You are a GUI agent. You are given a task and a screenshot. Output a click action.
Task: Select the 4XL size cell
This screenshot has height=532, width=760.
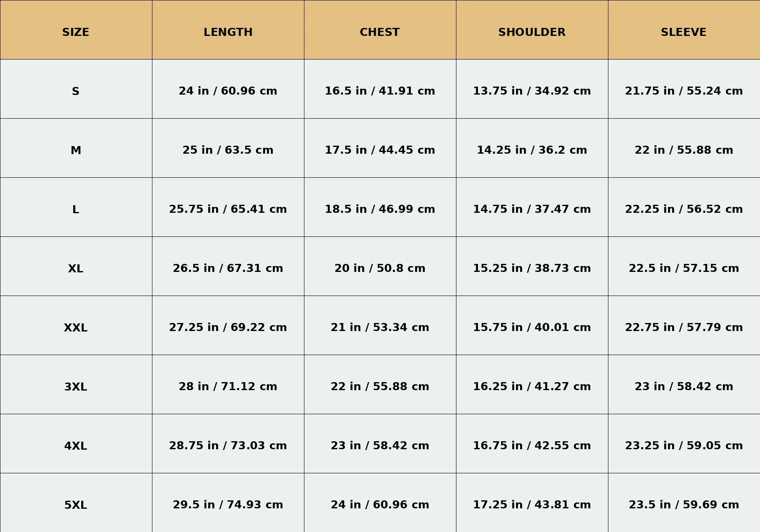[x=76, y=446]
